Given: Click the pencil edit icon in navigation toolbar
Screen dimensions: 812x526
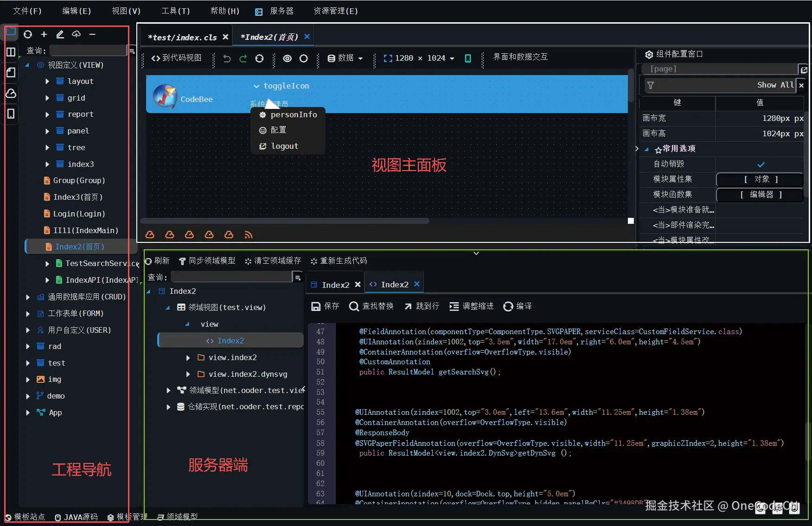Looking at the screenshot, I should [60, 34].
